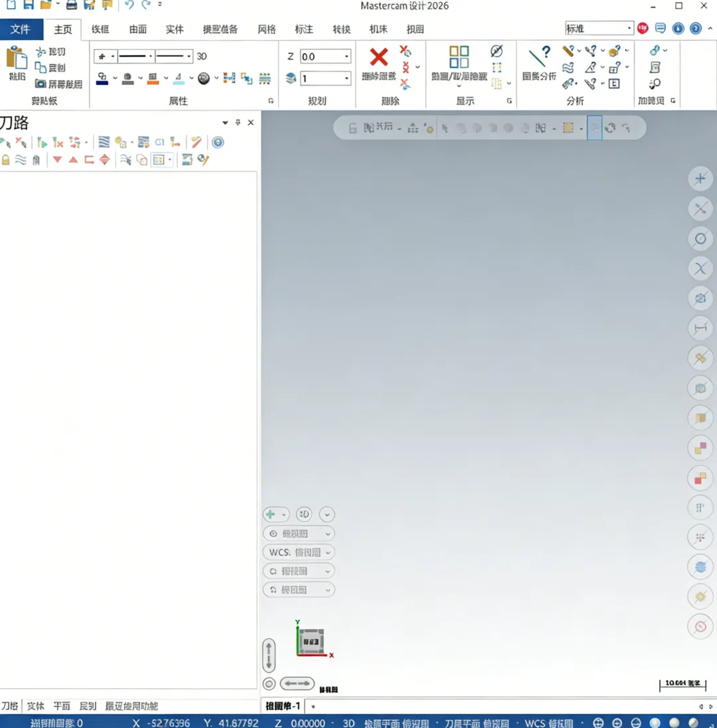Click the Blank entity icon

tap(497, 50)
